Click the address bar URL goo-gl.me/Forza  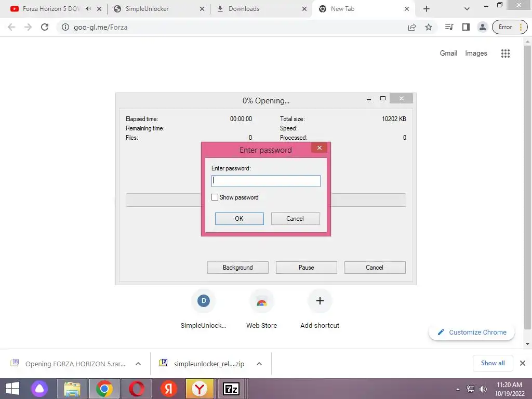tap(100, 27)
